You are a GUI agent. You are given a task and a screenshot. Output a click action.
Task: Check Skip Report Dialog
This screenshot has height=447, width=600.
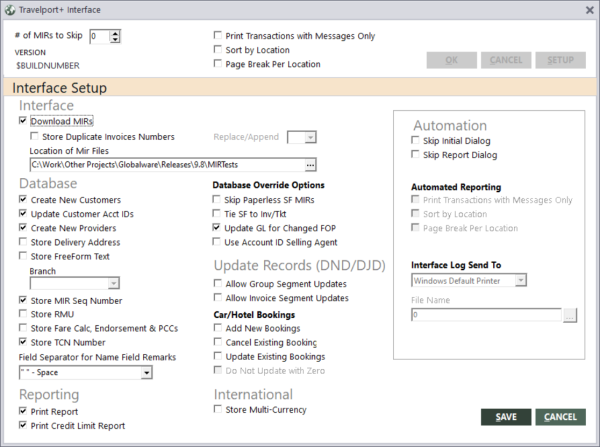(x=415, y=155)
